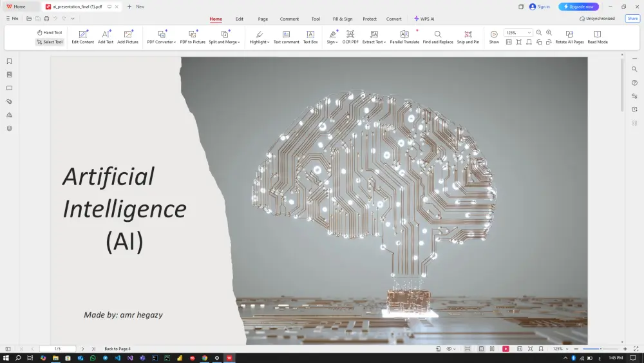
Task: Open Chrome from the taskbar
Action: (205, 358)
